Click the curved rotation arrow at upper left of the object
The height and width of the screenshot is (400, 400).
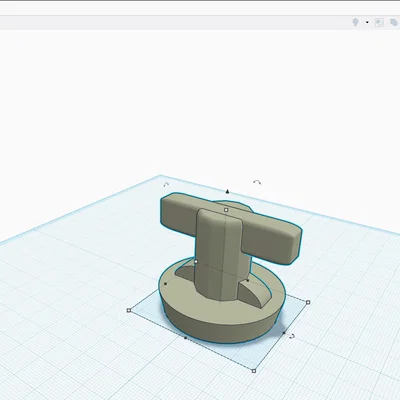tap(166, 184)
